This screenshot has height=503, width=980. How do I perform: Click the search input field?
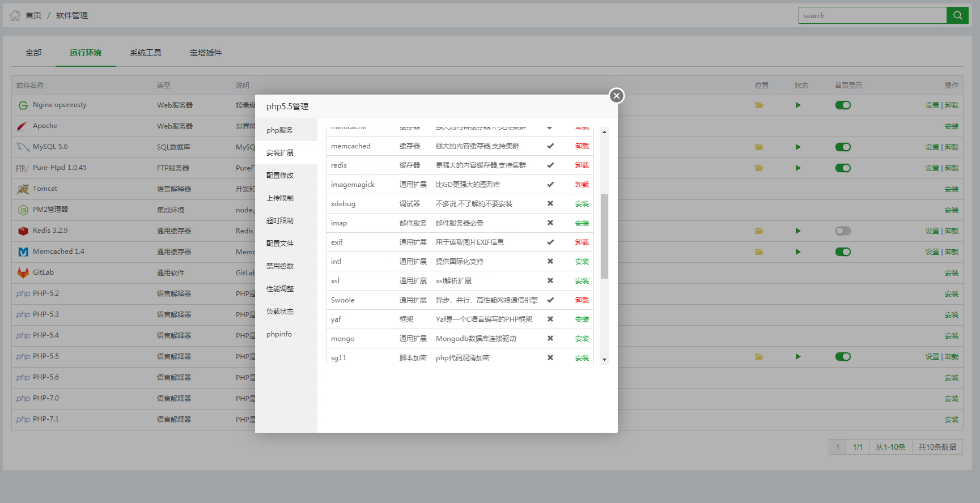point(872,15)
